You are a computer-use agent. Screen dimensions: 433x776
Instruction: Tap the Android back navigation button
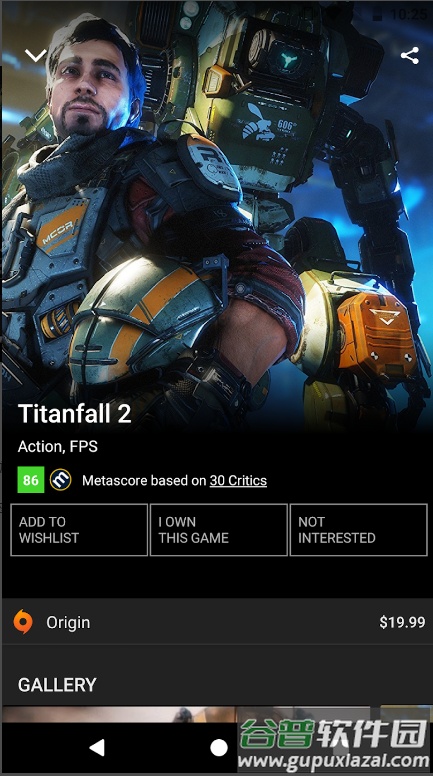(97, 748)
